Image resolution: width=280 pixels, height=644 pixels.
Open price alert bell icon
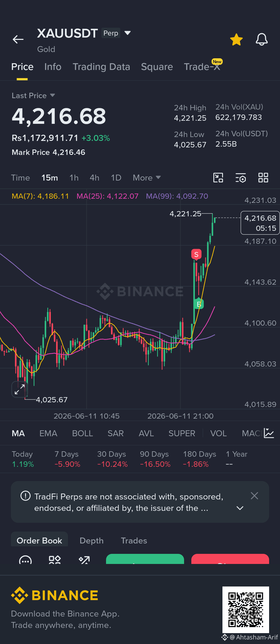coord(262,40)
